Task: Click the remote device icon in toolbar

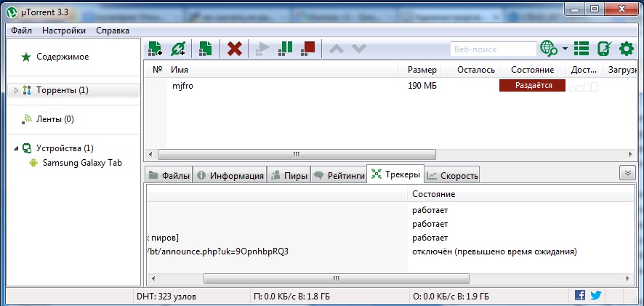Action: (x=603, y=49)
